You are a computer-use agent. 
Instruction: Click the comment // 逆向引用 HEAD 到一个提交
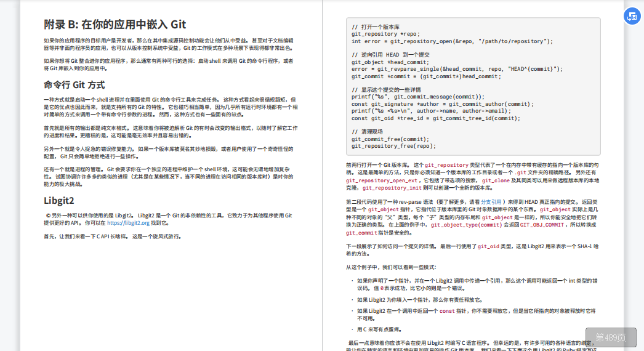[x=390, y=55]
